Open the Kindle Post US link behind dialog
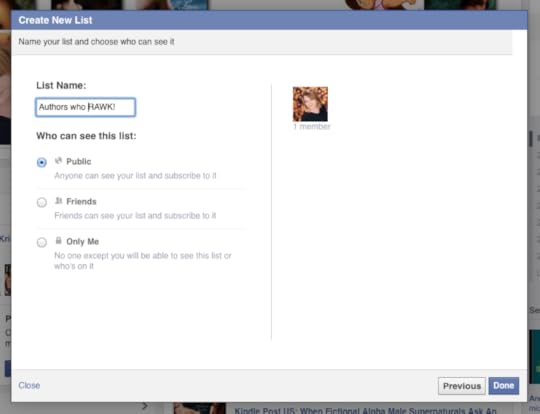Screen dimensions: 540x414 (x=365, y=410)
